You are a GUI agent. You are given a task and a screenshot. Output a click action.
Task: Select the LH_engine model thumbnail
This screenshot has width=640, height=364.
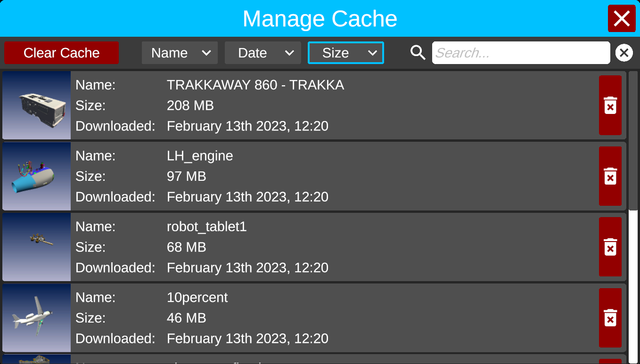tap(37, 176)
